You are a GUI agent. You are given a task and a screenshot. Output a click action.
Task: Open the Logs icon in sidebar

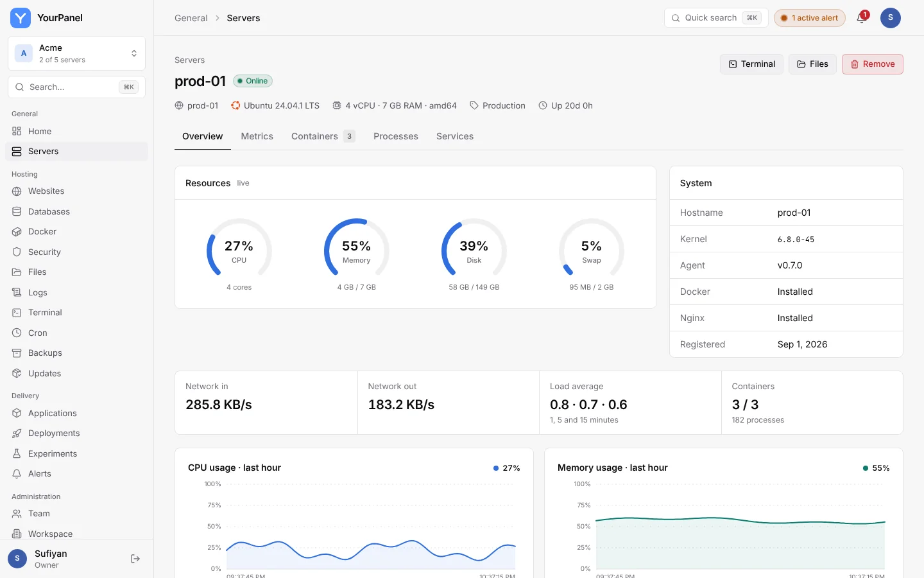coord(17,292)
